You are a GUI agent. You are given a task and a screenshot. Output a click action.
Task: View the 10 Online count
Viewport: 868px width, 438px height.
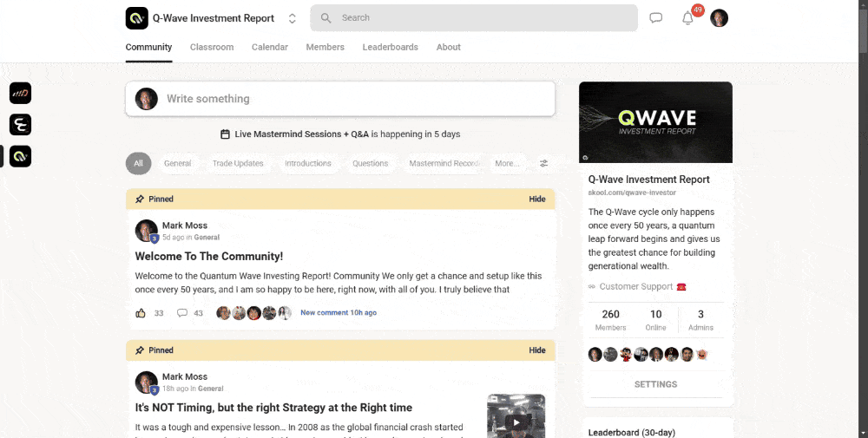pyautogui.click(x=655, y=320)
